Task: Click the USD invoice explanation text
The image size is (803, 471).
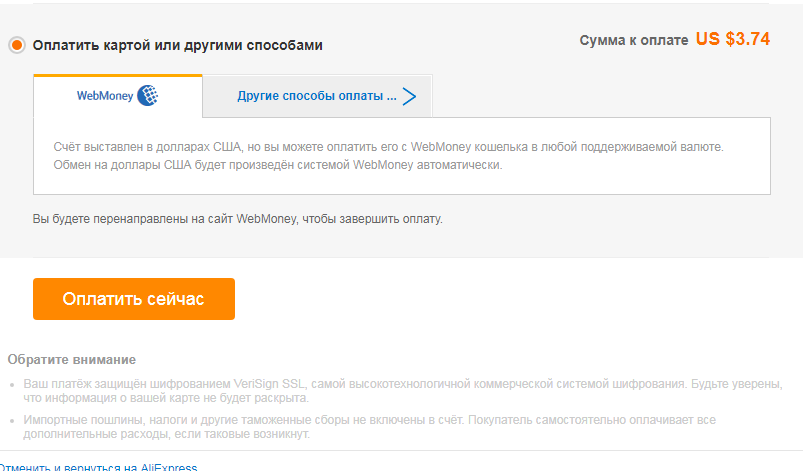Action: click(388, 156)
